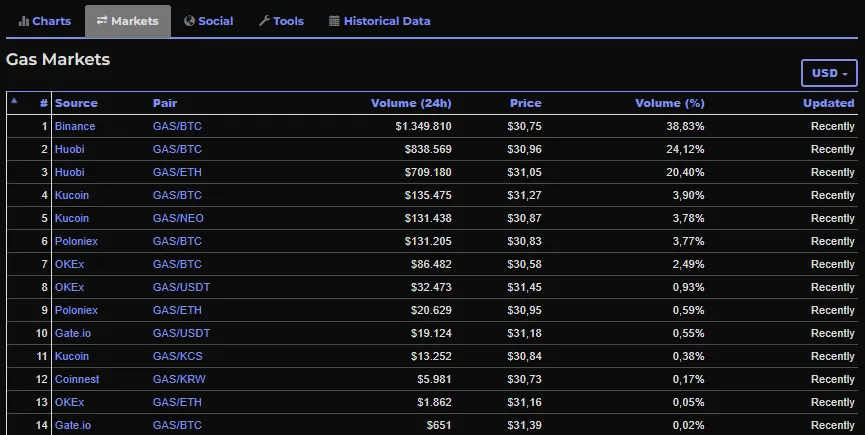Select the $709.180 volume value
Image resolution: width=865 pixels, height=435 pixels.
pos(428,173)
